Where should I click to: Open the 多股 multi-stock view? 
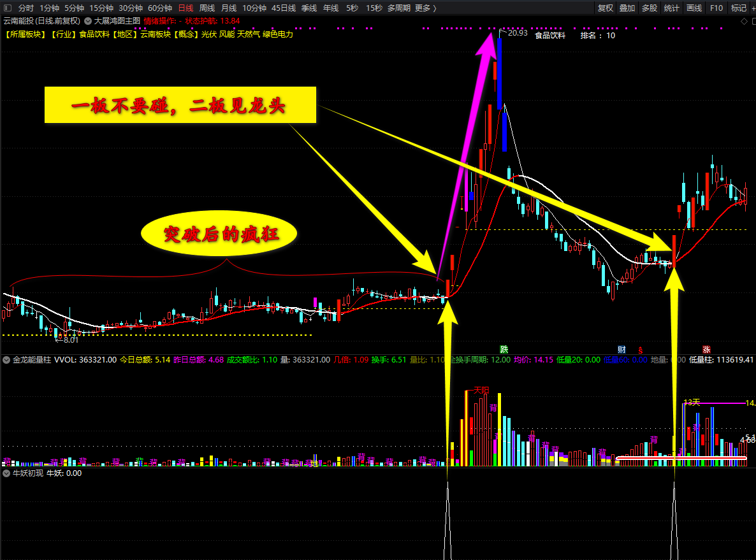(650, 8)
